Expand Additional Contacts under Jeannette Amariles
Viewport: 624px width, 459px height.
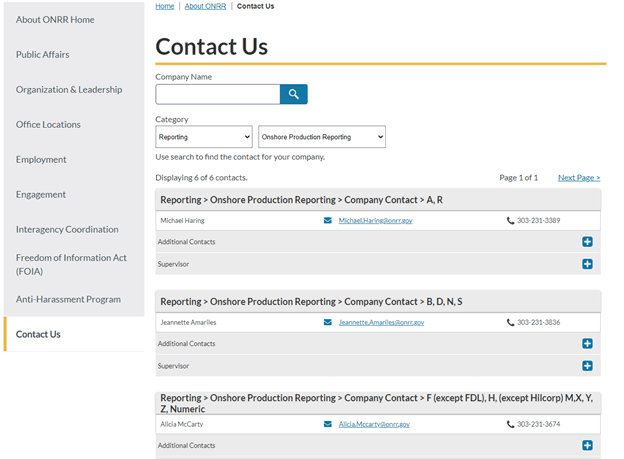tap(587, 344)
